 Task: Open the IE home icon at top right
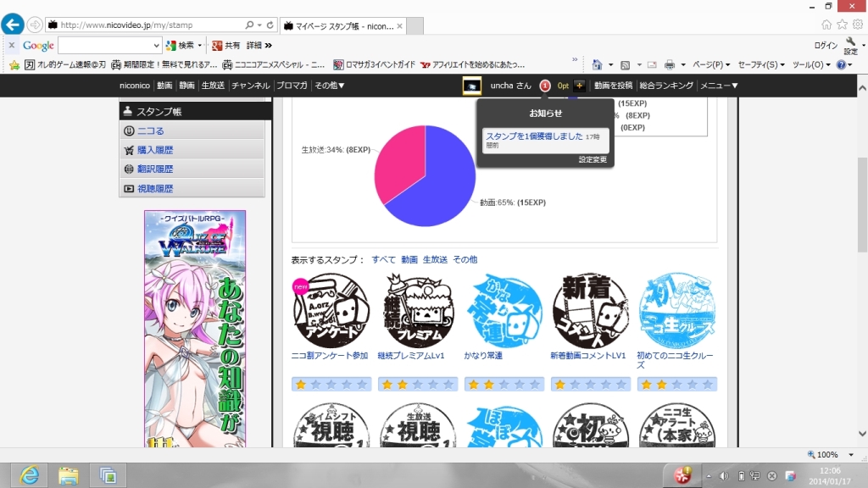point(826,25)
